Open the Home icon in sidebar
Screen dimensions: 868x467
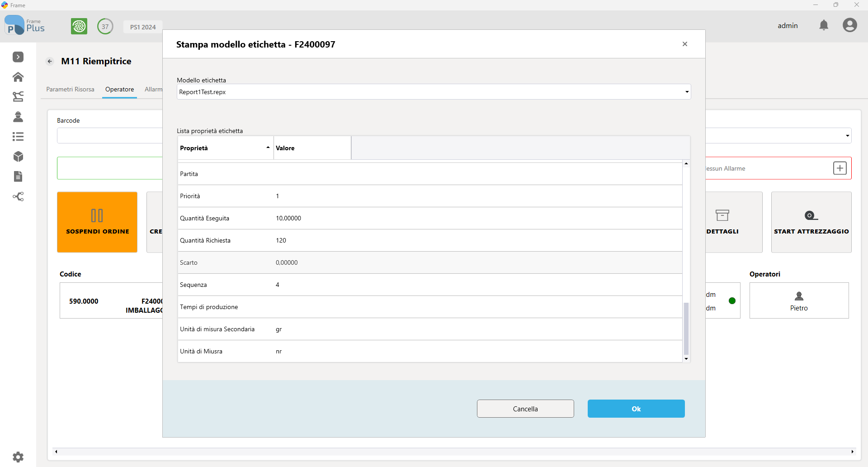[18, 77]
